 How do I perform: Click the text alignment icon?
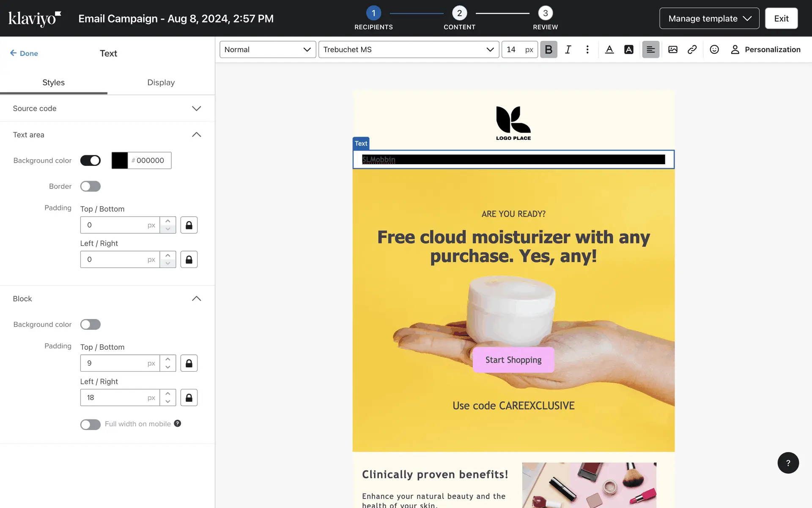[650, 50]
